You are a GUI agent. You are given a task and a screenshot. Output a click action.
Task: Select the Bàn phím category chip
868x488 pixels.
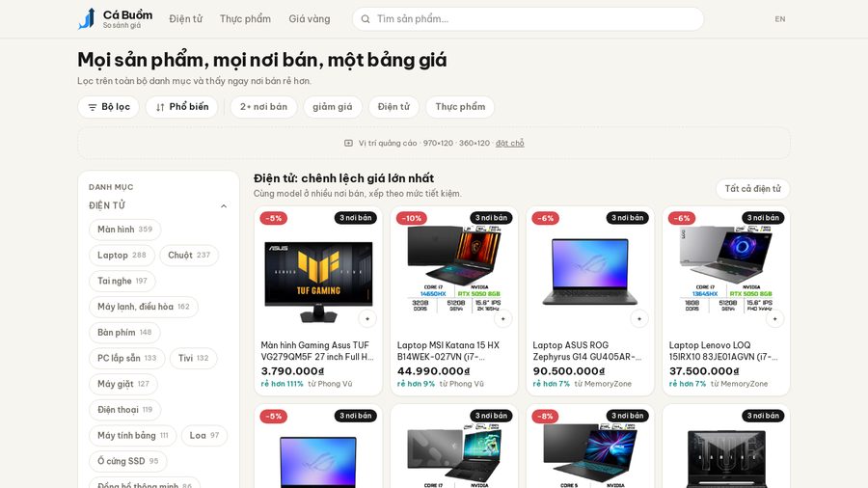(124, 332)
